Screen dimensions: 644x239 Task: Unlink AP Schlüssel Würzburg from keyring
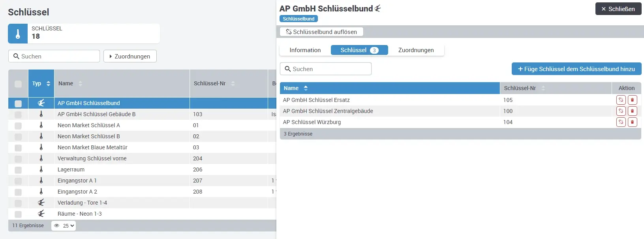click(621, 122)
